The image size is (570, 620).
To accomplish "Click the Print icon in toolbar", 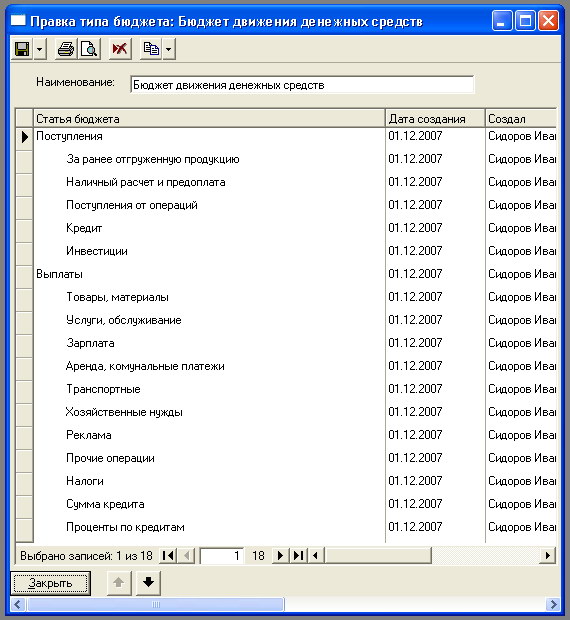I will point(66,49).
